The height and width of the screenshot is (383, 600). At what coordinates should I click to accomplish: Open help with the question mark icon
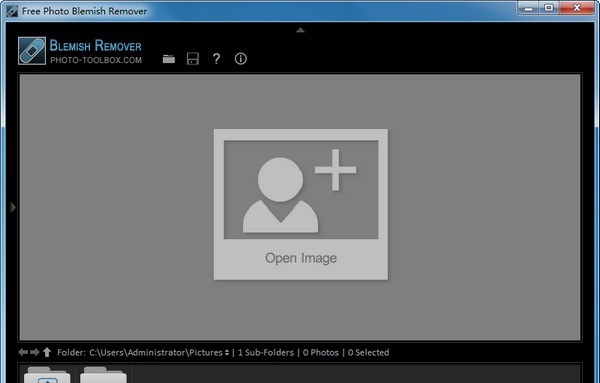tap(216, 59)
